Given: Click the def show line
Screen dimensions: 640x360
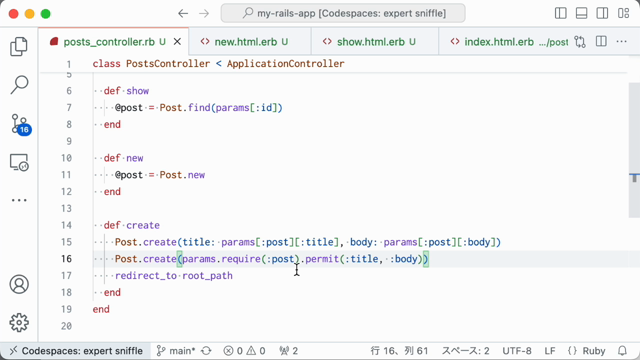Looking at the screenshot, I should pyautogui.click(x=126, y=91).
